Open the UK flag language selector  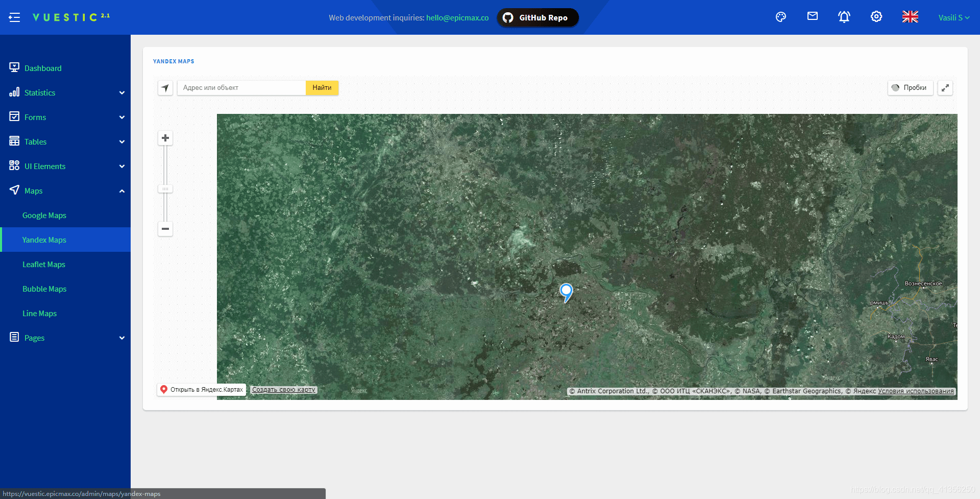pos(910,17)
